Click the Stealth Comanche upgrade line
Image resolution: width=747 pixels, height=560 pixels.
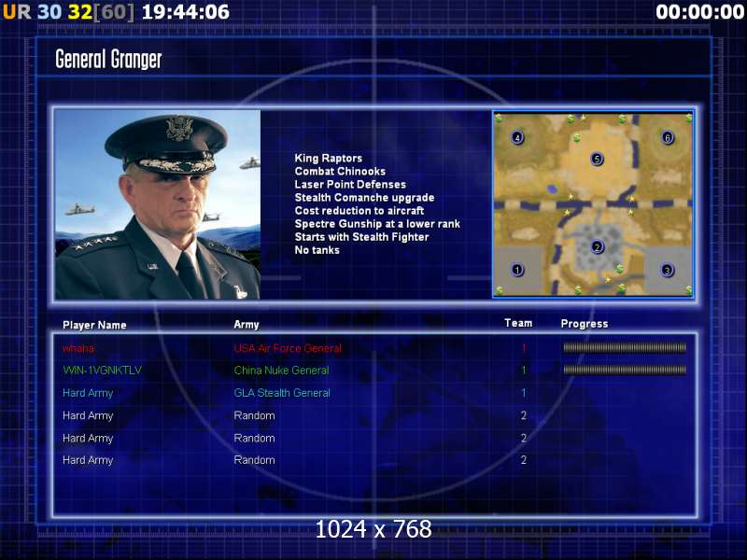(x=364, y=198)
